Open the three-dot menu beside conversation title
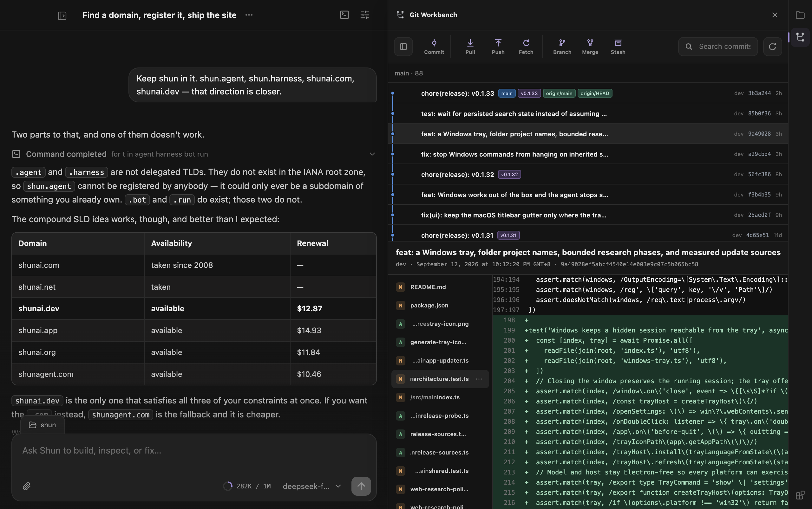Screen dimensions: 812x509 [249, 15]
